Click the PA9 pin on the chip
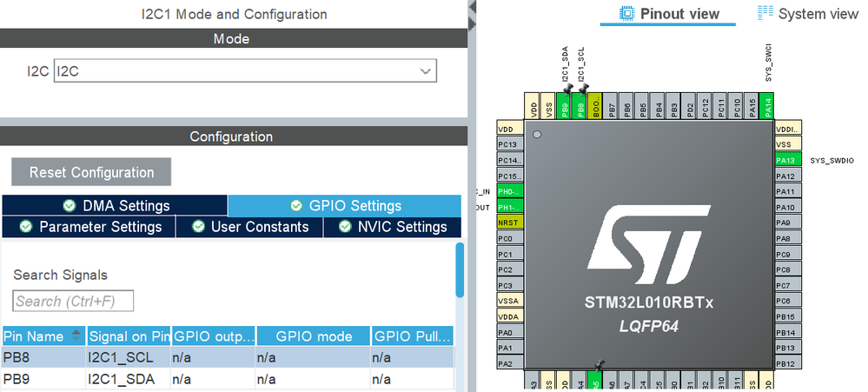868x392 pixels. (788, 223)
